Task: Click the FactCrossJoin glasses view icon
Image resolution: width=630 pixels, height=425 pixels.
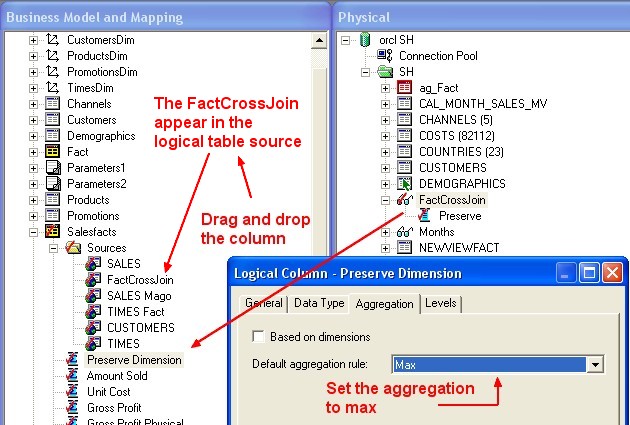Action: tap(405, 200)
